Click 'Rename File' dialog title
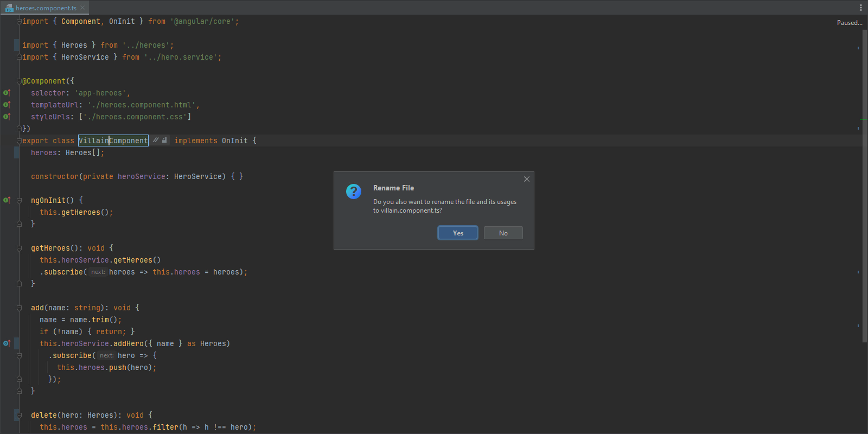Image resolution: width=868 pixels, height=434 pixels. pyautogui.click(x=393, y=188)
